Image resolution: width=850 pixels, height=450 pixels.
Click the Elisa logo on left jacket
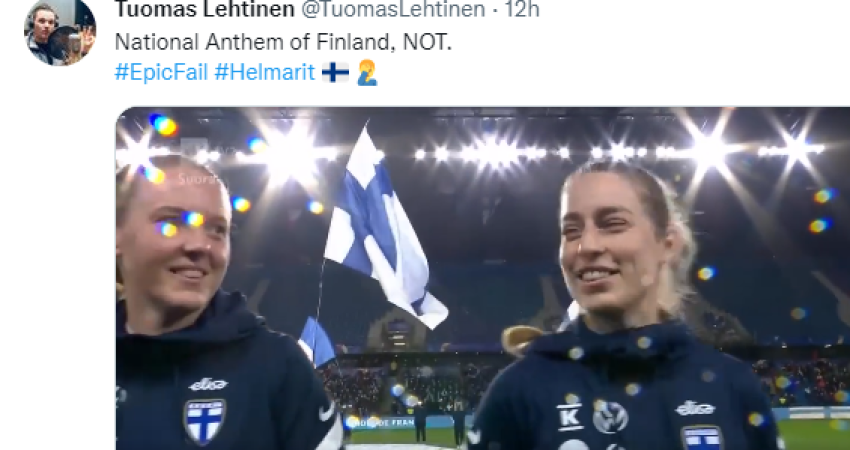point(208,384)
